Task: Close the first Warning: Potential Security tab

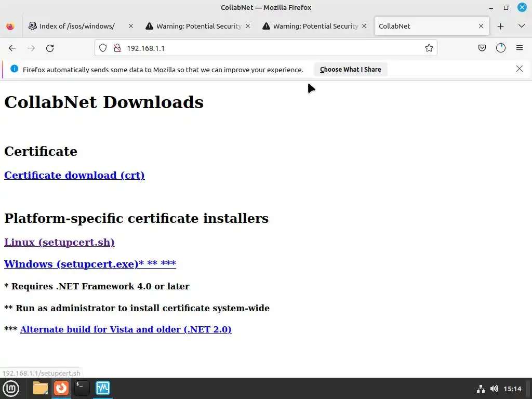Action: [x=248, y=26]
